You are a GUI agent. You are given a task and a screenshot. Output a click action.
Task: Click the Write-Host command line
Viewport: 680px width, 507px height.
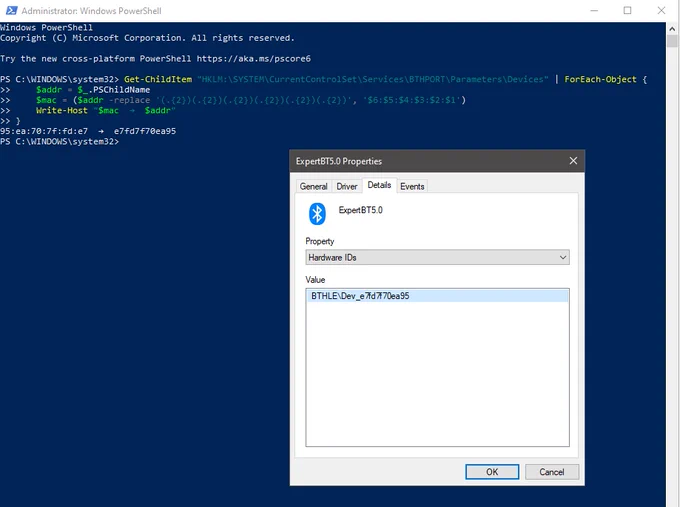coord(105,111)
